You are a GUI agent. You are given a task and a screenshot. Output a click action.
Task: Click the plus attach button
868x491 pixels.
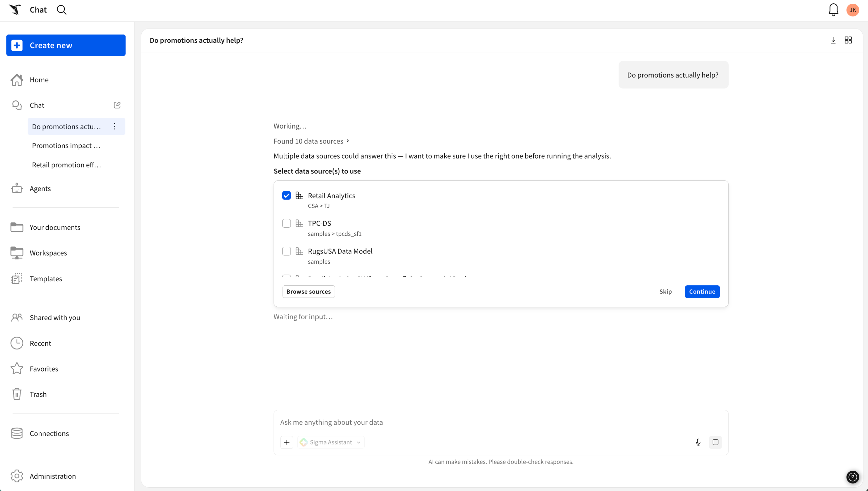point(287,442)
